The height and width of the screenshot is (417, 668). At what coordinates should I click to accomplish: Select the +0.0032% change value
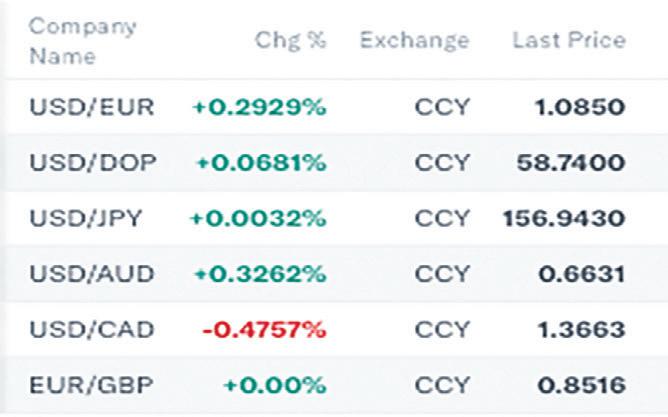[x=259, y=218]
